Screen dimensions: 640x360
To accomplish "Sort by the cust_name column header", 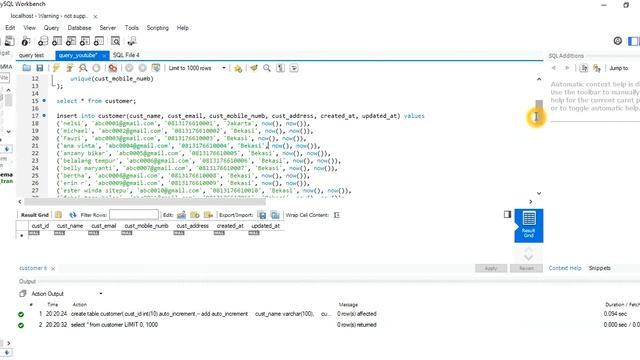I will pyautogui.click(x=70, y=226).
